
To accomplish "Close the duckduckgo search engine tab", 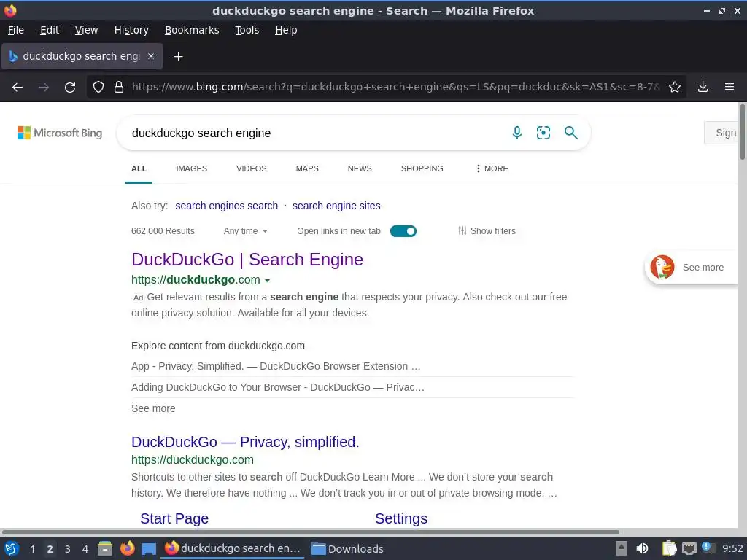I will tap(150, 56).
